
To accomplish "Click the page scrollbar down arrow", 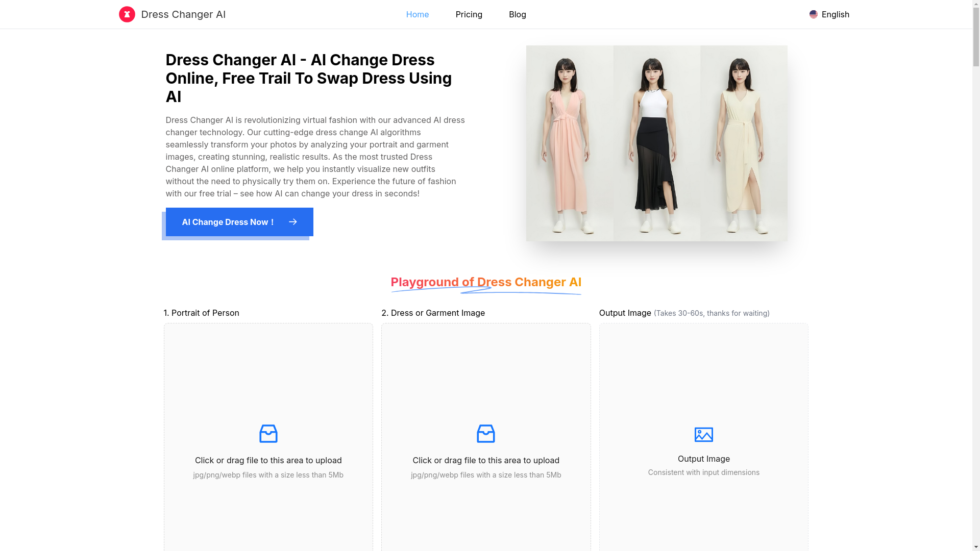I will click(x=976, y=547).
